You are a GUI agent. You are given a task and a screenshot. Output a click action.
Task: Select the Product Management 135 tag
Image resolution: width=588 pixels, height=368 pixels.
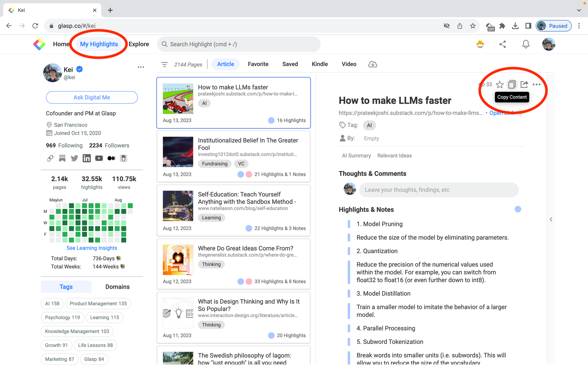98,304
